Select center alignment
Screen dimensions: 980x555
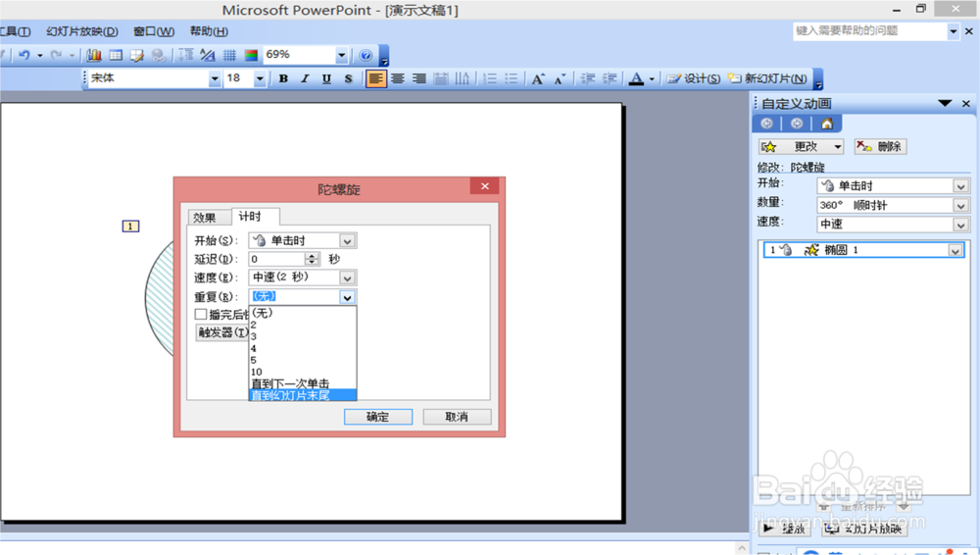click(398, 78)
